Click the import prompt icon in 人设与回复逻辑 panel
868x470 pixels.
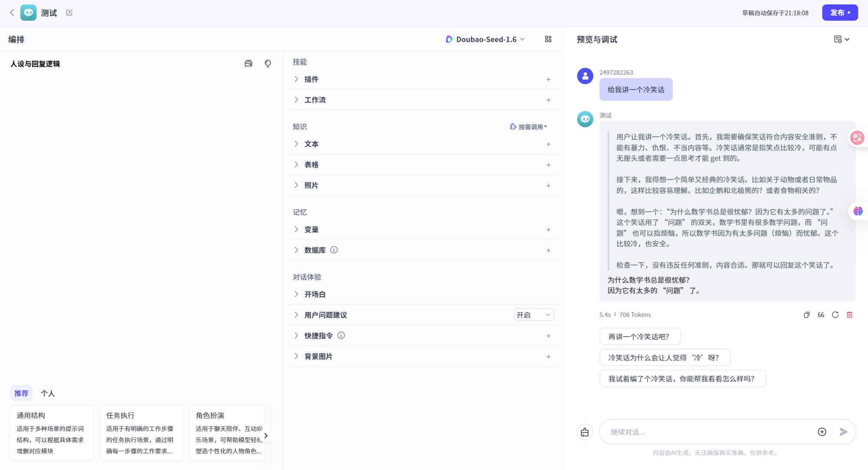click(x=248, y=63)
